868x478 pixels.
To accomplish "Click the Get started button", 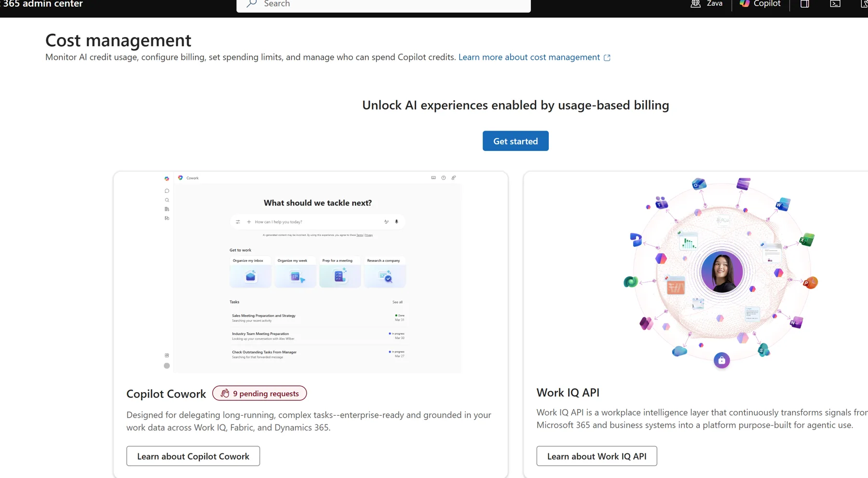I will click(515, 141).
